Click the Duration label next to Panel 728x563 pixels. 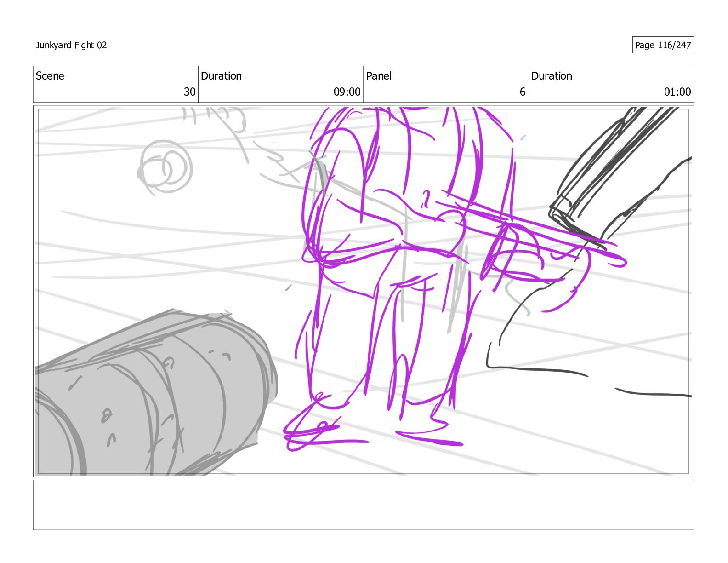point(552,76)
